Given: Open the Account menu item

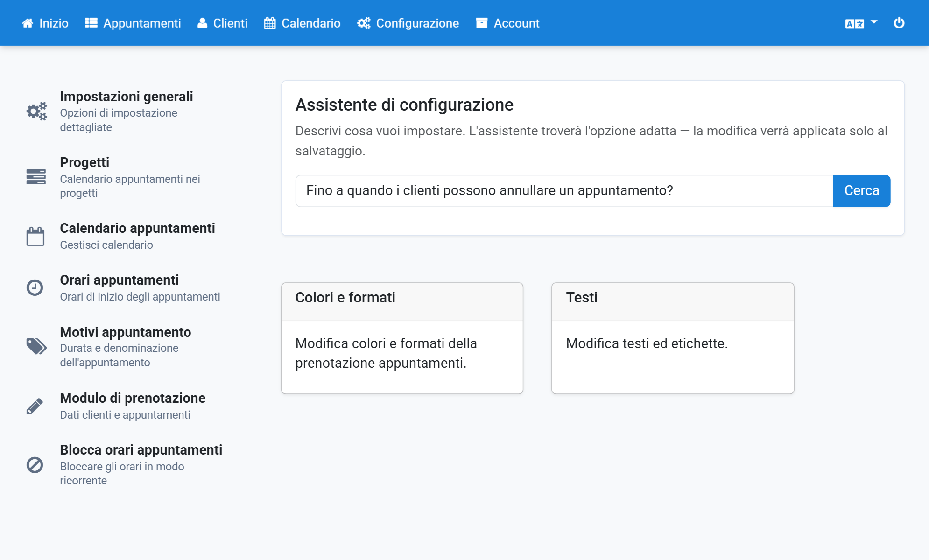Looking at the screenshot, I should [507, 23].
